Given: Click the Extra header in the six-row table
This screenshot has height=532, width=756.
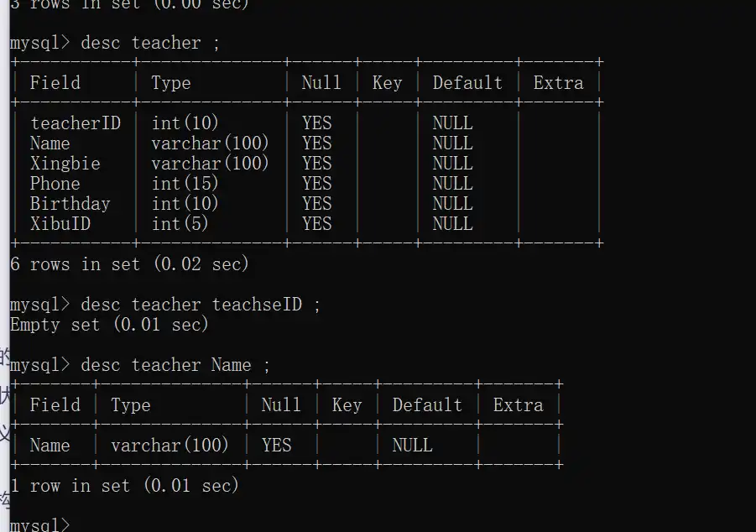Looking at the screenshot, I should coord(558,83).
